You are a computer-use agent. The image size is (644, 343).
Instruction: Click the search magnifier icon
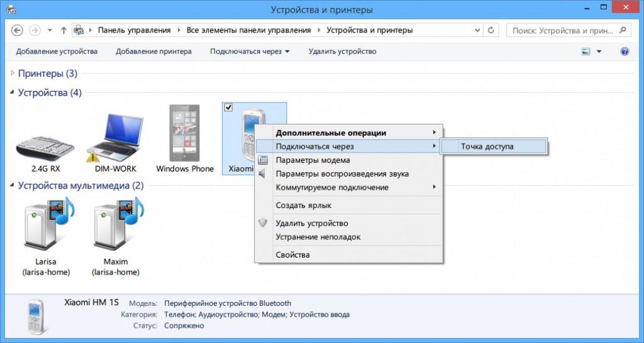click(x=623, y=30)
